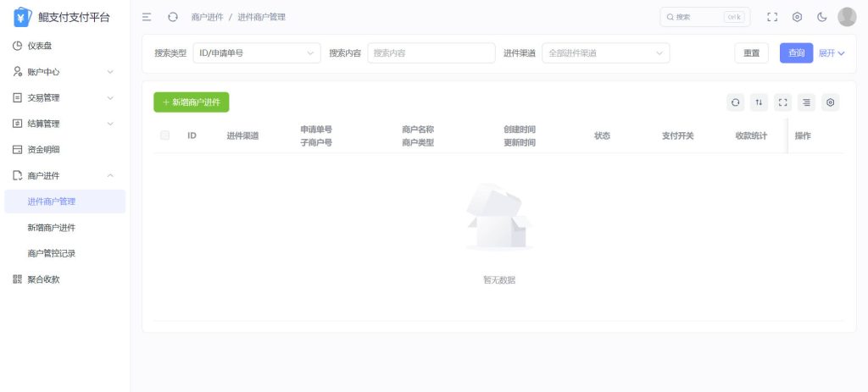Click the 商户名称 column header
Screen dimensions: 868x392
(x=418, y=129)
